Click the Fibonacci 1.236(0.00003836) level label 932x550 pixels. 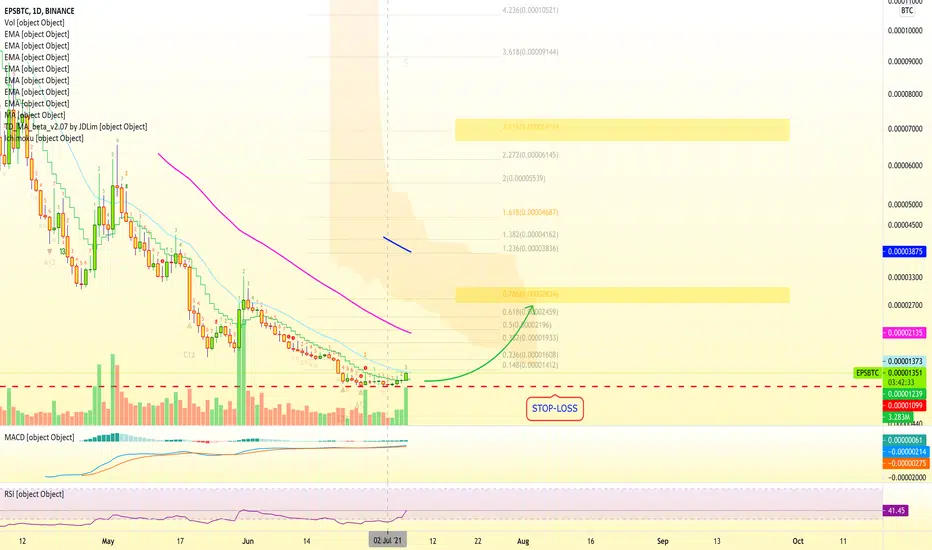point(530,248)
